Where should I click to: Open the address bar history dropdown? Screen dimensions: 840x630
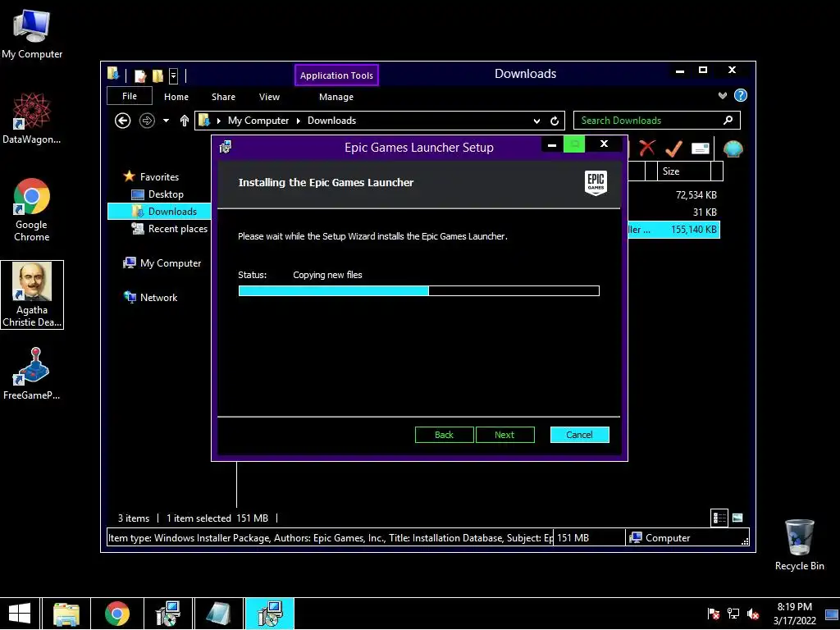coord(536,121)
